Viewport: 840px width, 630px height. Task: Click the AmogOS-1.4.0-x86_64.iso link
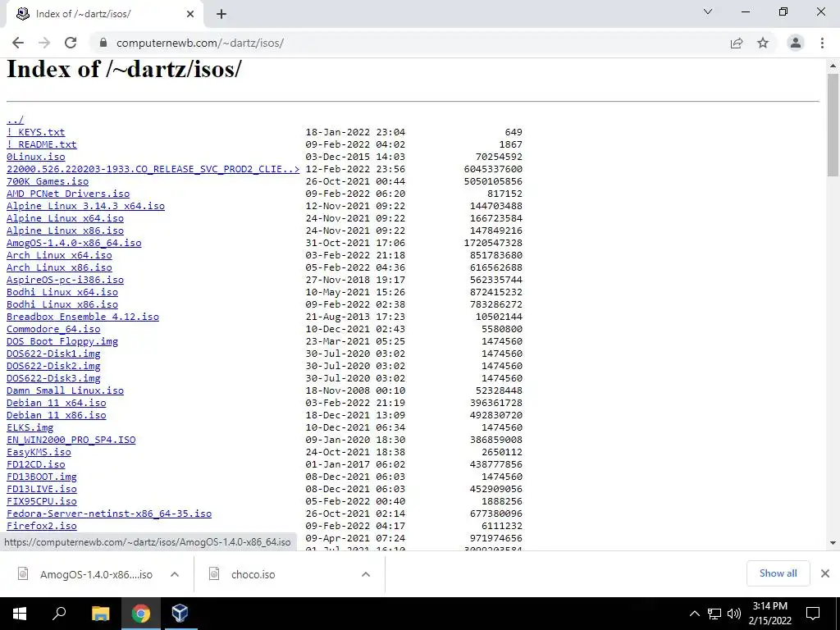point(74,243)
